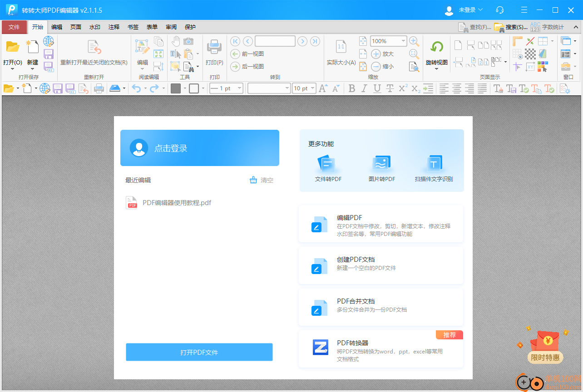Click the page number input field
This screenshot has width=583, height=392.
click(x=275, y=41)
